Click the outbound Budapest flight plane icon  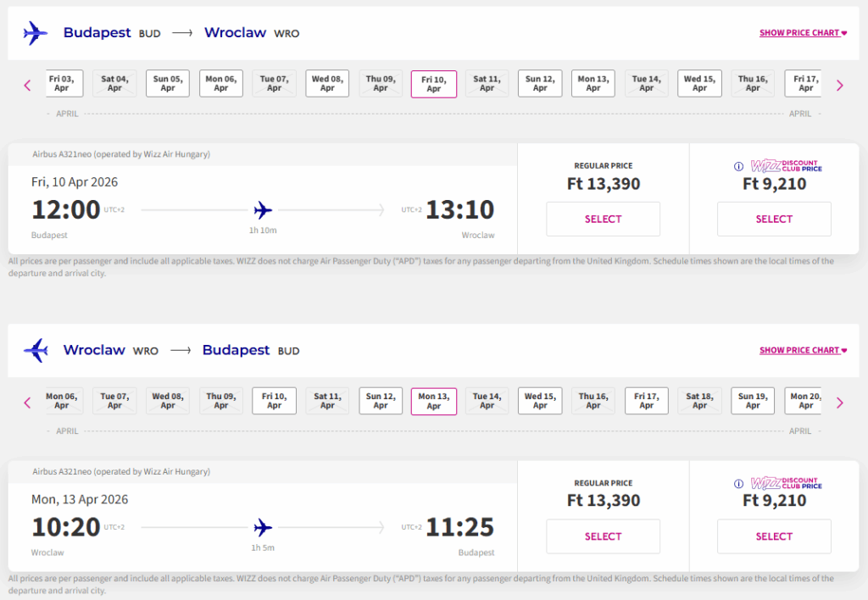[36, 33]
